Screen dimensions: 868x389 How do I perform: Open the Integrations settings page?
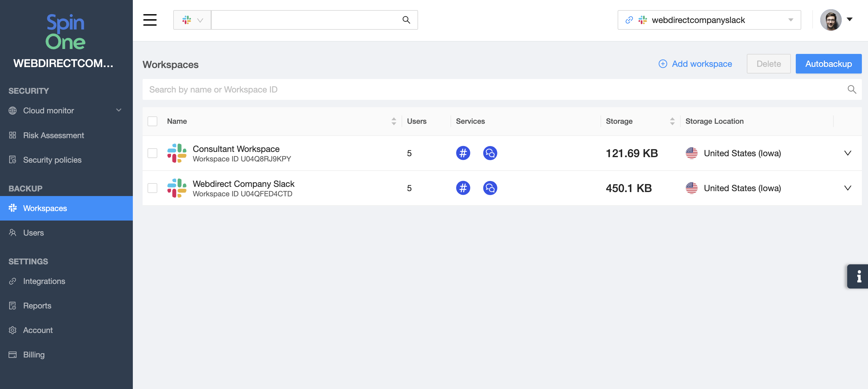pyautogui.click(x=44, y=281)
